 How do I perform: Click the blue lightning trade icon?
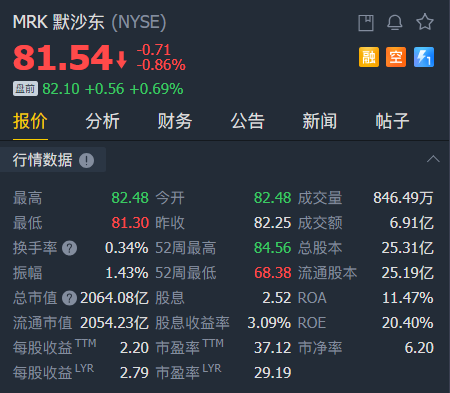click(424, 57)
